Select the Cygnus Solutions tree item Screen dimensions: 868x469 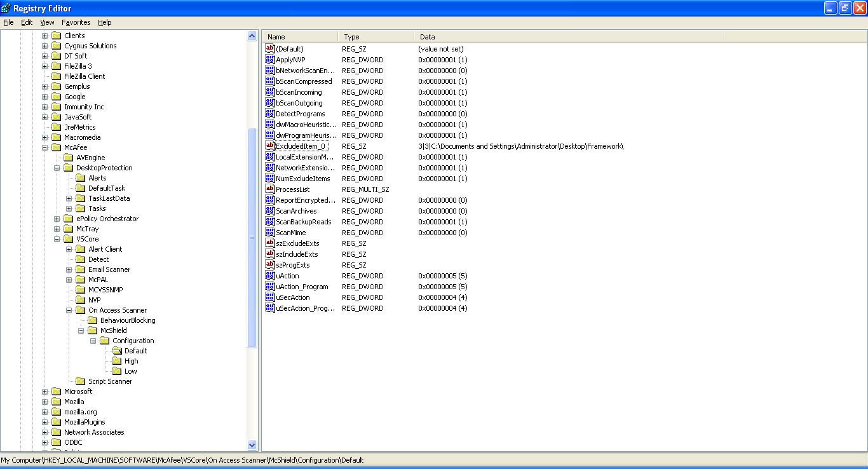pyautogui.click(x=90, y=46)
